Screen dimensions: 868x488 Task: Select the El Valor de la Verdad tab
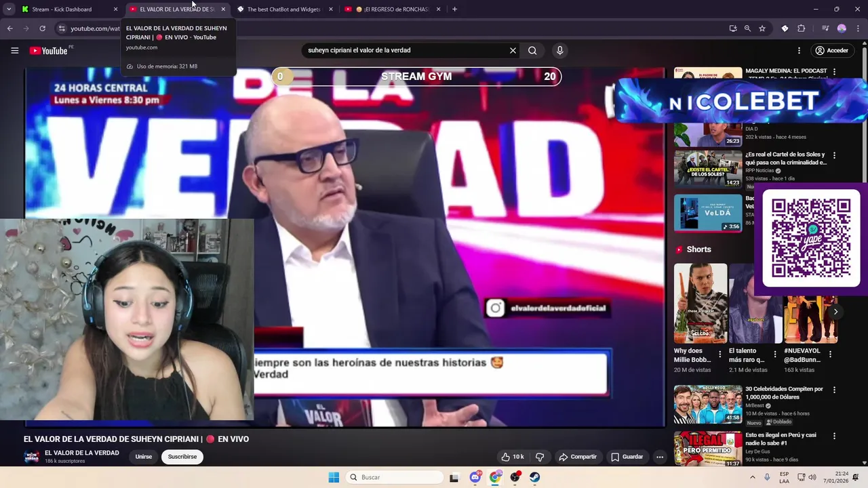(177, 9)
